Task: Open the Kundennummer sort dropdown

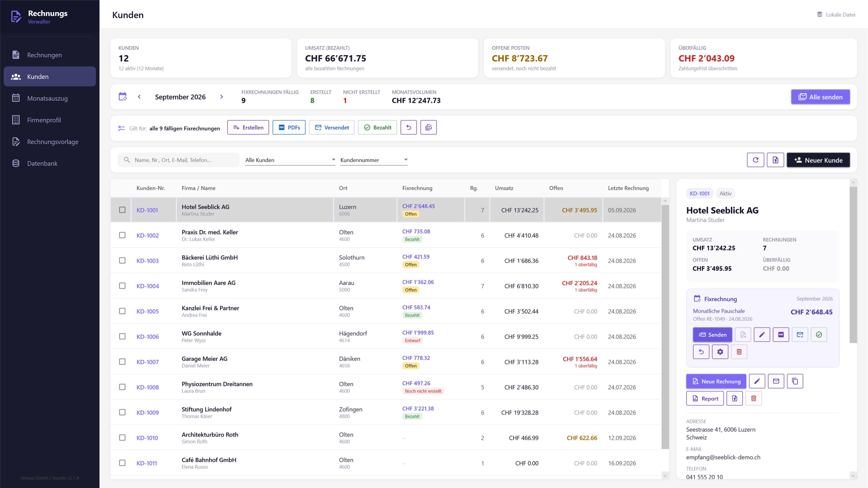Action: pyautogui.click(x=374, y=160)
